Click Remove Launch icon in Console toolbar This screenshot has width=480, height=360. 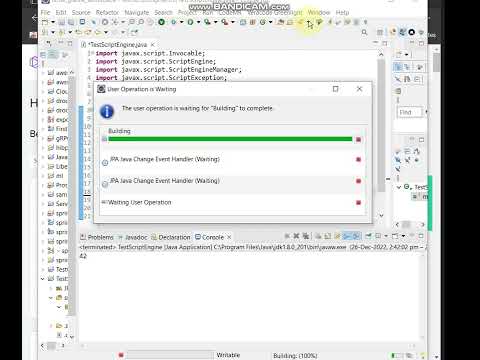pyautogui.click(x=296, y=236)
